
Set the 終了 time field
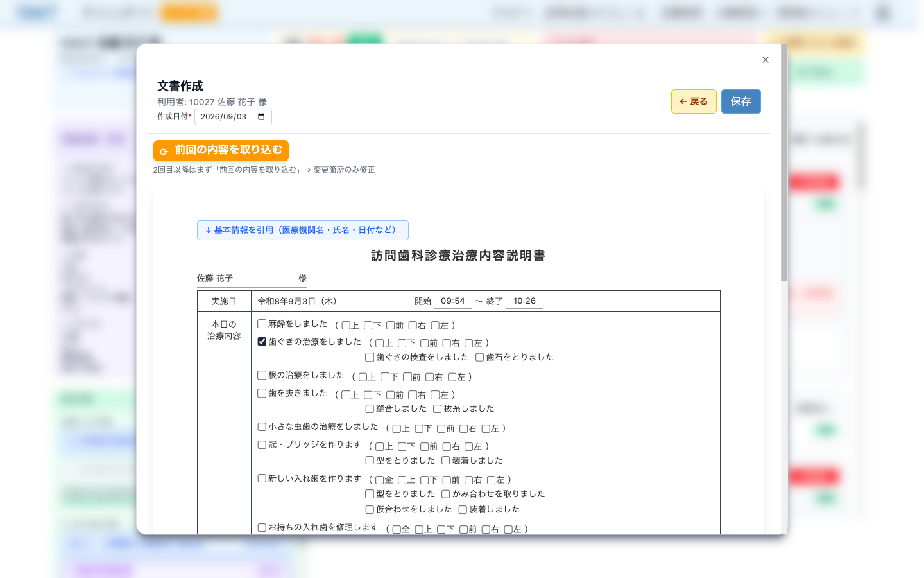(524, 301)
